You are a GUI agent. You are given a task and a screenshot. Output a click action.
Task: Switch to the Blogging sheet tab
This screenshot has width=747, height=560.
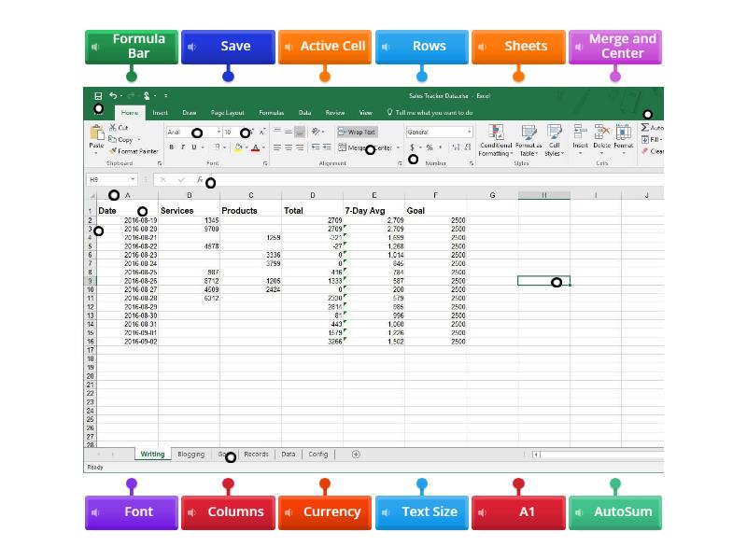[x=190, y=455]
